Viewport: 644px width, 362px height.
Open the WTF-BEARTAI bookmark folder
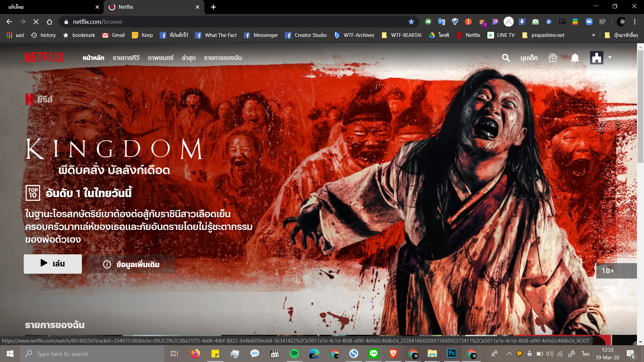coord(401,35)
